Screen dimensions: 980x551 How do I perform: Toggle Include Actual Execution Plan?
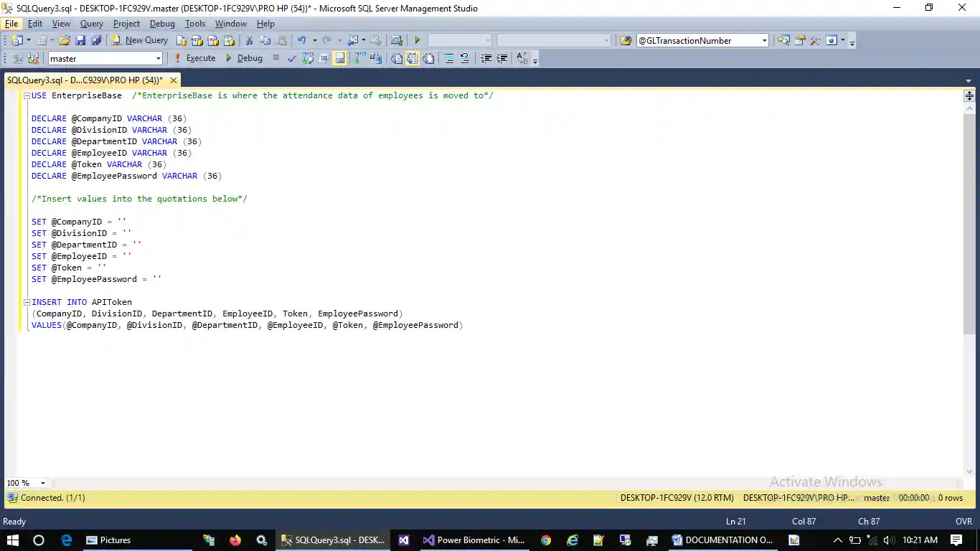point(360,58)
